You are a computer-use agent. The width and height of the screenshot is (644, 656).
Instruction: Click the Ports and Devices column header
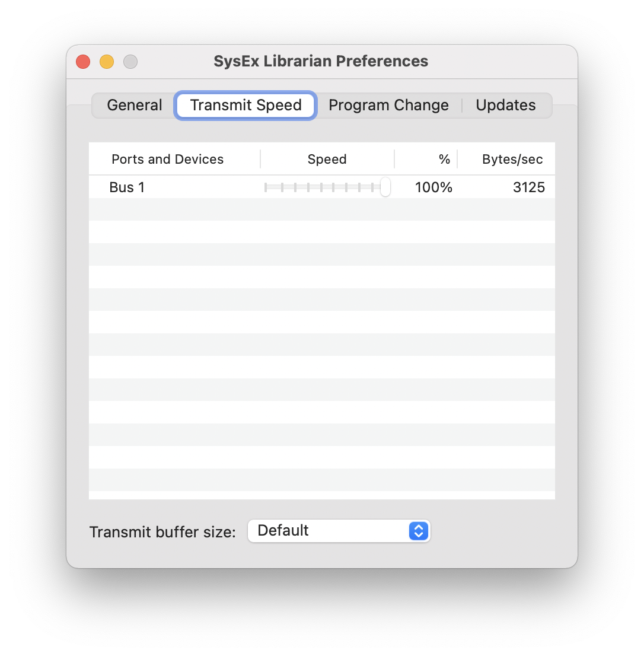pos(167,159)
